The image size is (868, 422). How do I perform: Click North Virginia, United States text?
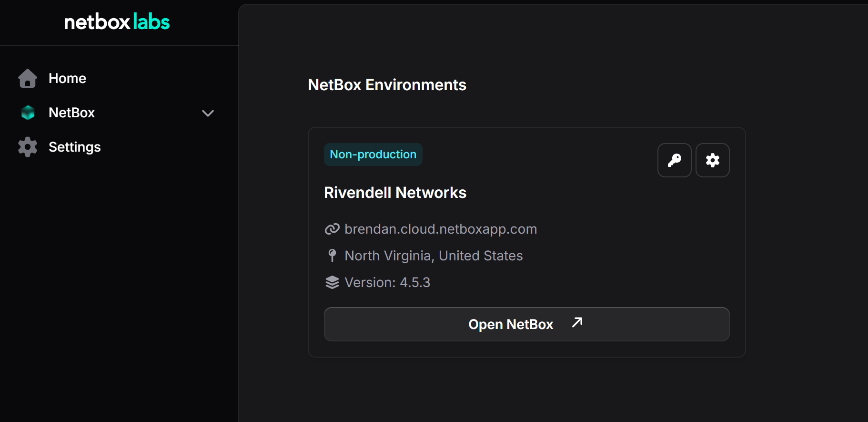coord(434,256)
